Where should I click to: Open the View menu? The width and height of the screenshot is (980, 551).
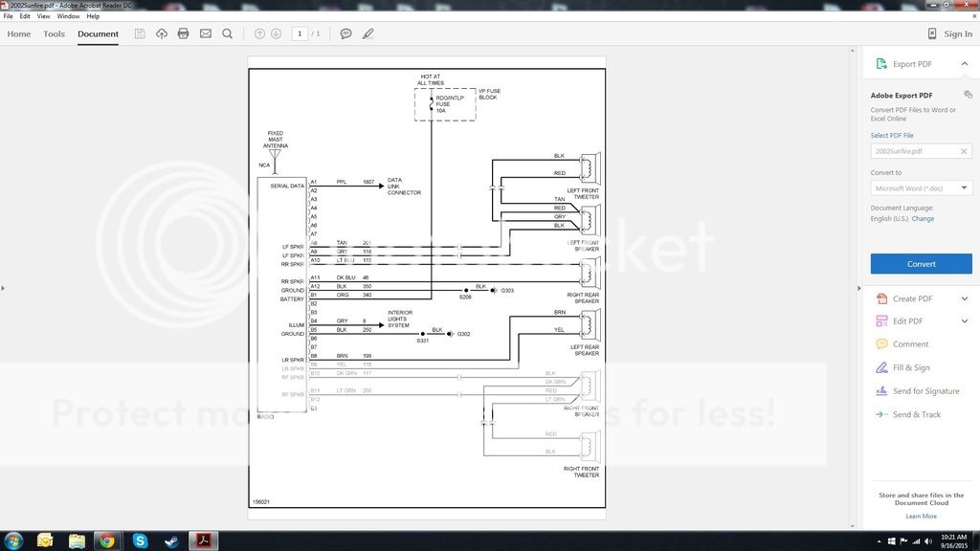click(43, 16)
